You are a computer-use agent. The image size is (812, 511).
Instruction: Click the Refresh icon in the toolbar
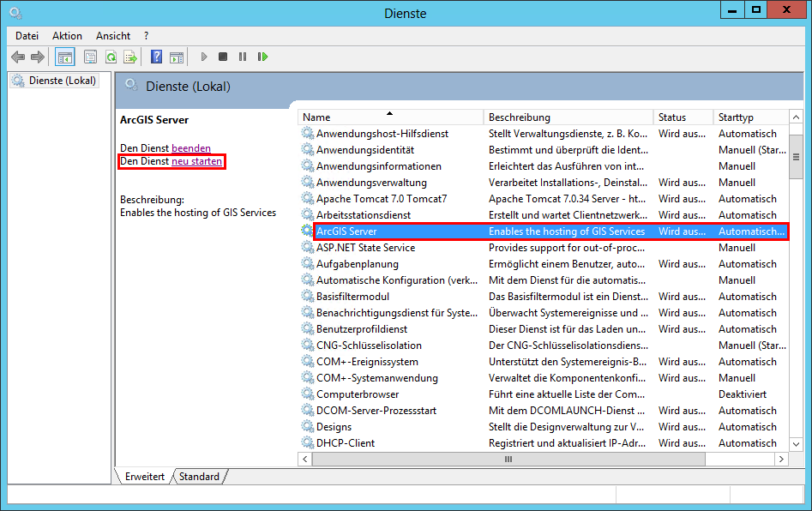pos(111,57)
